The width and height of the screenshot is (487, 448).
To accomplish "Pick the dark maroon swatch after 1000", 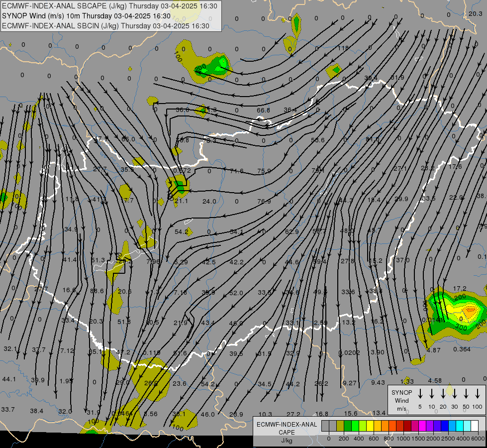I will (407, 426).
